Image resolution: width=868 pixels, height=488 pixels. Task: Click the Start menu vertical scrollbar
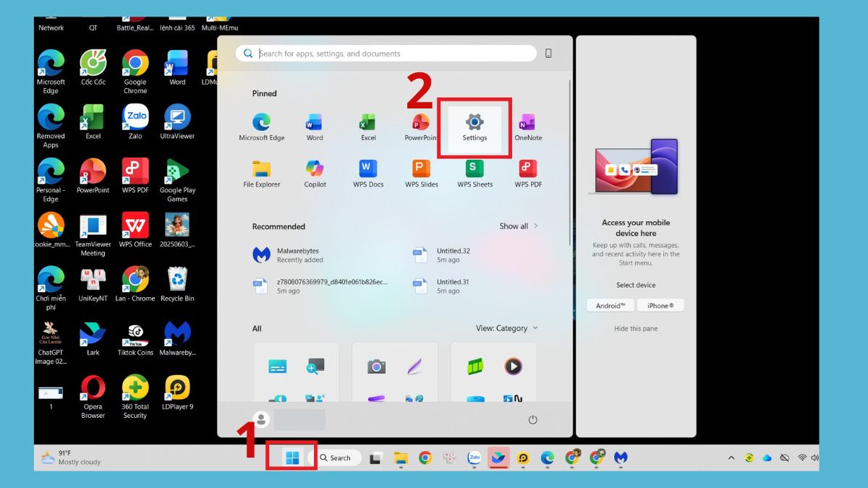click(x=571, y=163)
